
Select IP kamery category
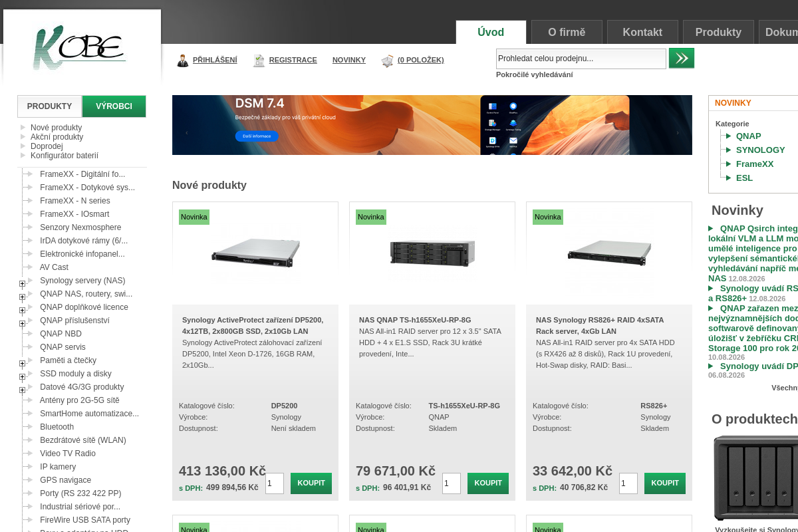tap(58, 467)
